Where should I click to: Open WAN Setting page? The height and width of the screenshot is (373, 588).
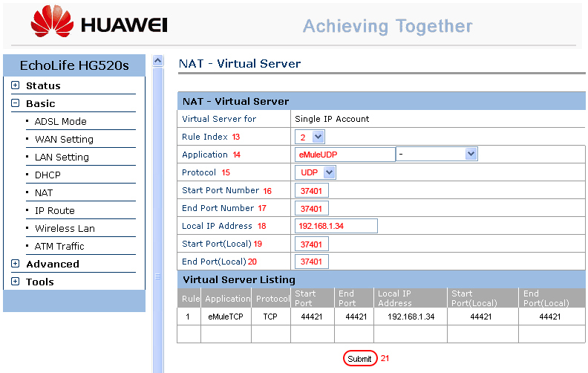tap(64, 139)
